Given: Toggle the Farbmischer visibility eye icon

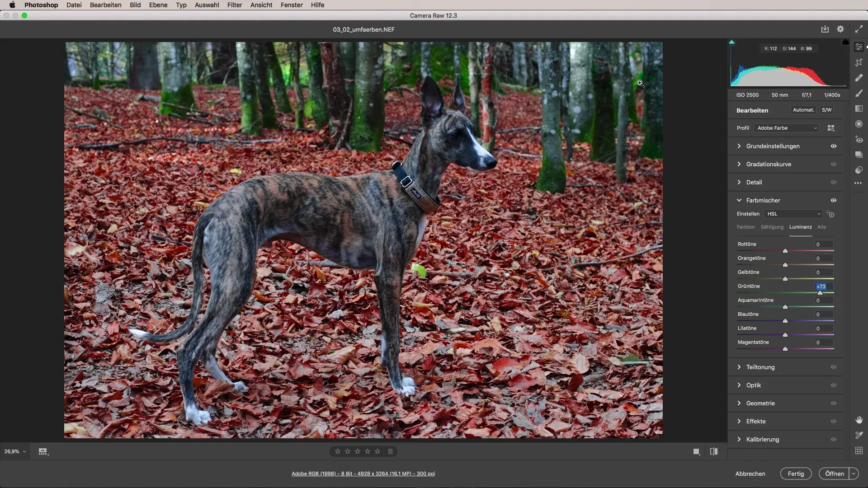Looking at the screenshot, I should [834, 201].
